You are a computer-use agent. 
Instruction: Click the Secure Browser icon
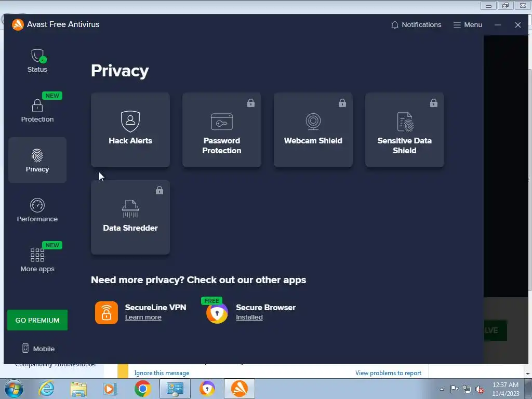[217, 313]
